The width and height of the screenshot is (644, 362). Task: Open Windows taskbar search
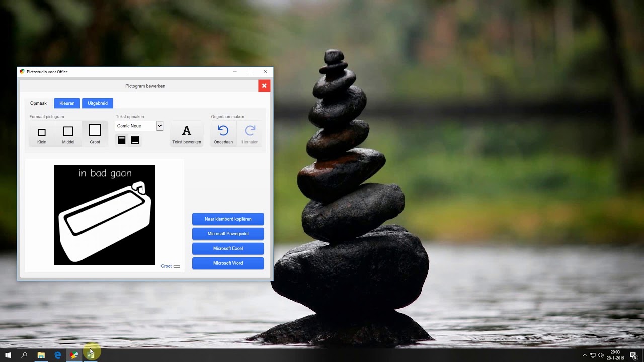coord(24,355)
